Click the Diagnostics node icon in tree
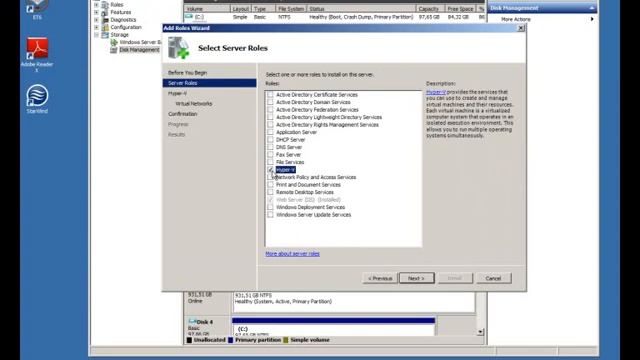Screen dimensions: 640x360 (x=105, y=20)
